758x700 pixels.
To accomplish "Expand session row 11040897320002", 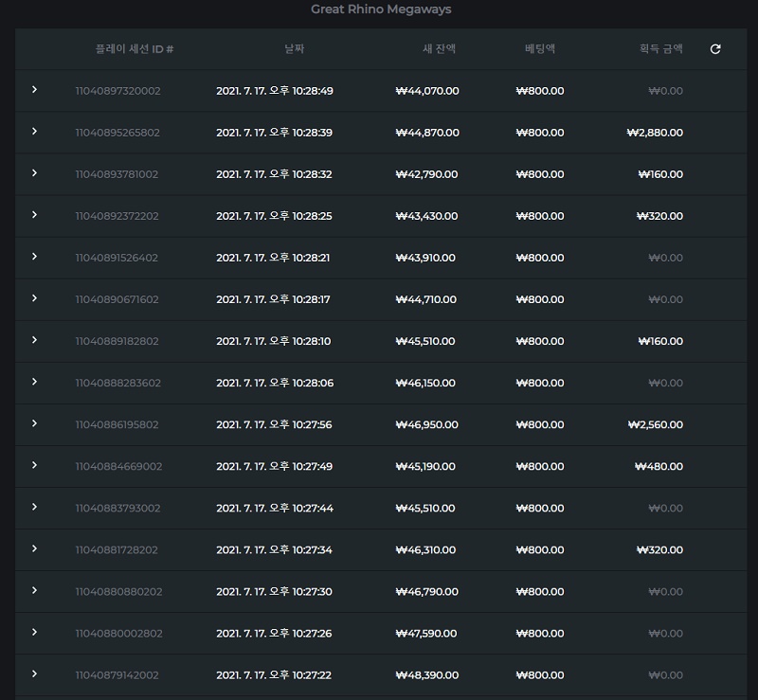I will click(34, 89).
